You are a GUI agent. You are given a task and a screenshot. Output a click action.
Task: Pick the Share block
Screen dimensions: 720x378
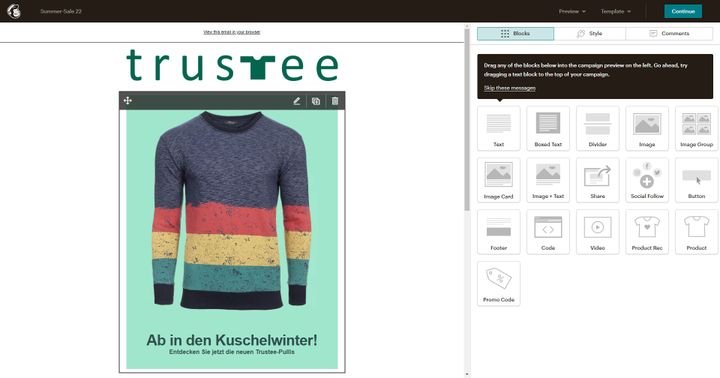597,180
